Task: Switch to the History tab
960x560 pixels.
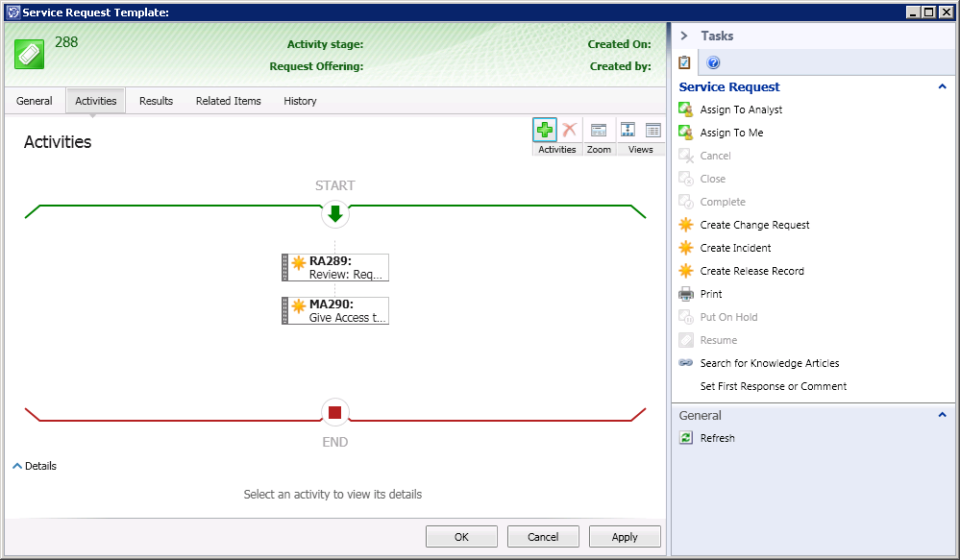Action: (300, 101)
